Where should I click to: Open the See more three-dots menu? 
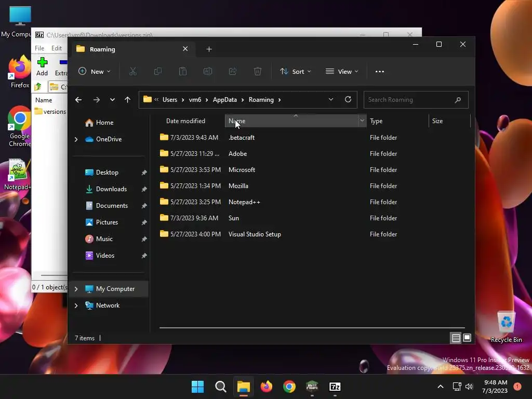click(x=380, y=72)
